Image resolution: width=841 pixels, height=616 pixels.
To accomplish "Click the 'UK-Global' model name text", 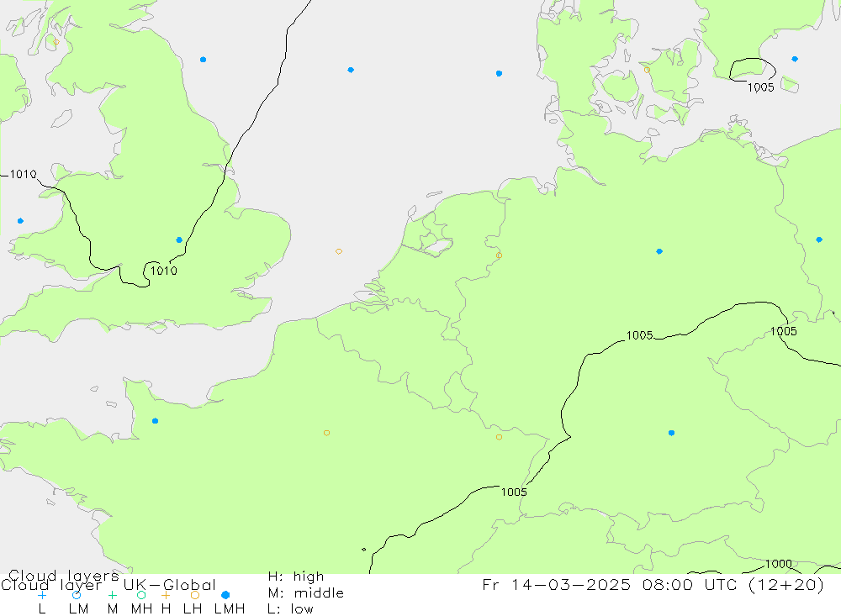I will click(170, 585).
